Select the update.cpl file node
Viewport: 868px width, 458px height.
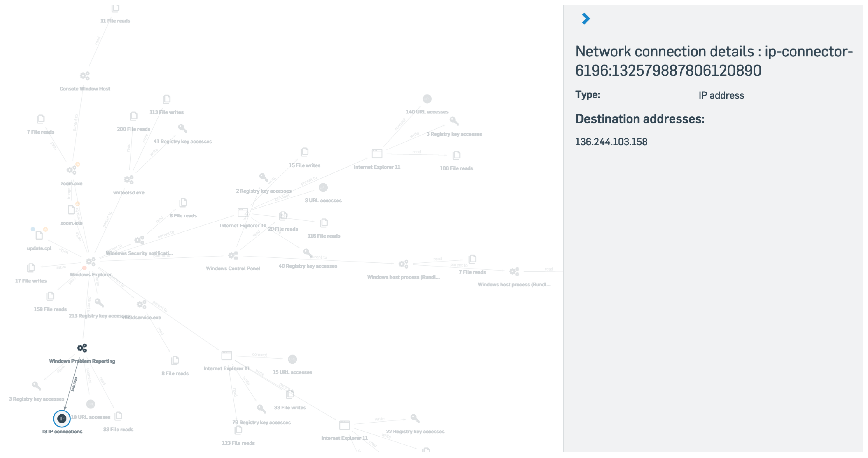click(39, 235)
